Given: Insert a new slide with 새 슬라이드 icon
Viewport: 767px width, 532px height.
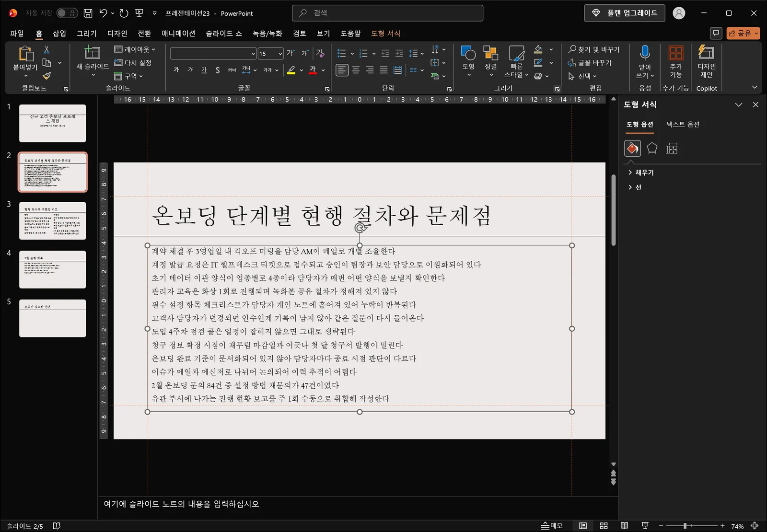Looking at the screenshot, I should (92, 52).
